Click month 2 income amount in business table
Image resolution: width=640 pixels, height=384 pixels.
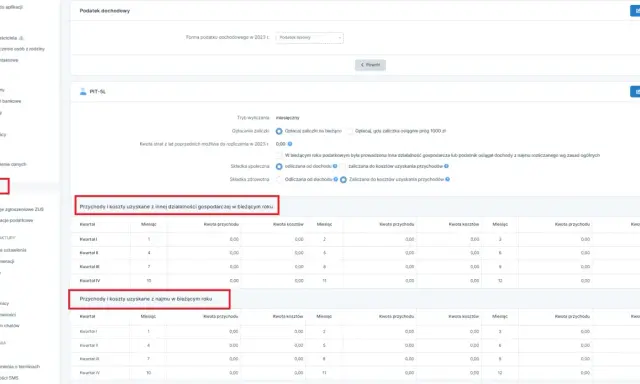pyautogui.click(x=409, y=239)
